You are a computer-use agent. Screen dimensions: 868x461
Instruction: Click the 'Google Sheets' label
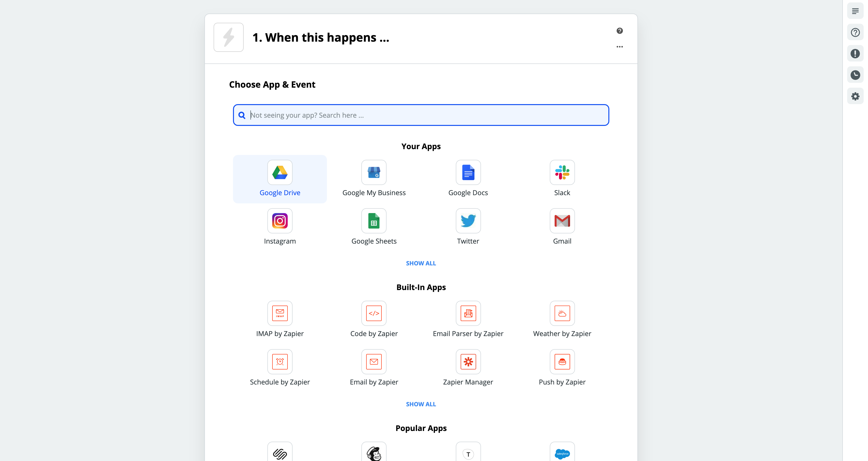pos(374,241)
